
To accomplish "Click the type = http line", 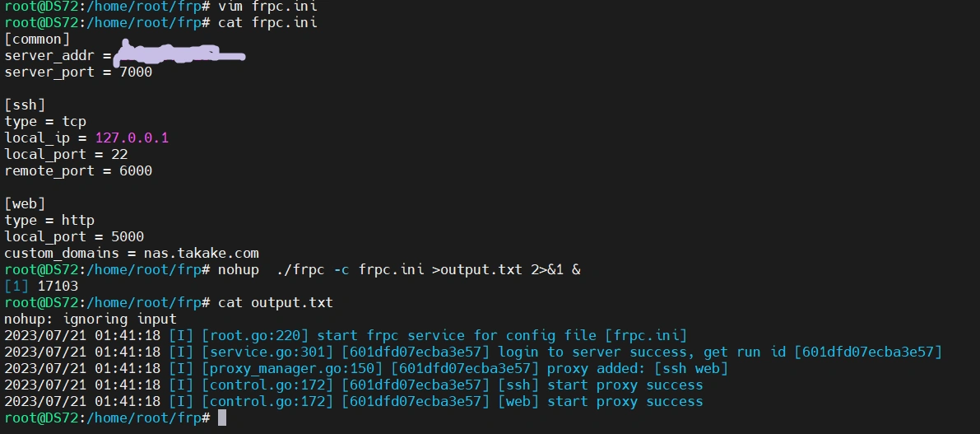I will click(49, 220).
